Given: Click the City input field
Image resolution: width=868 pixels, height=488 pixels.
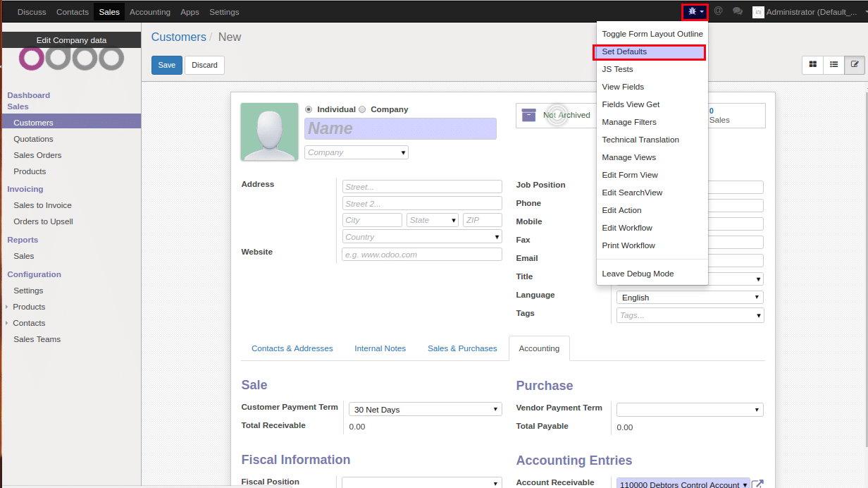Looking at the screenshot, I should tap(372, 220).
